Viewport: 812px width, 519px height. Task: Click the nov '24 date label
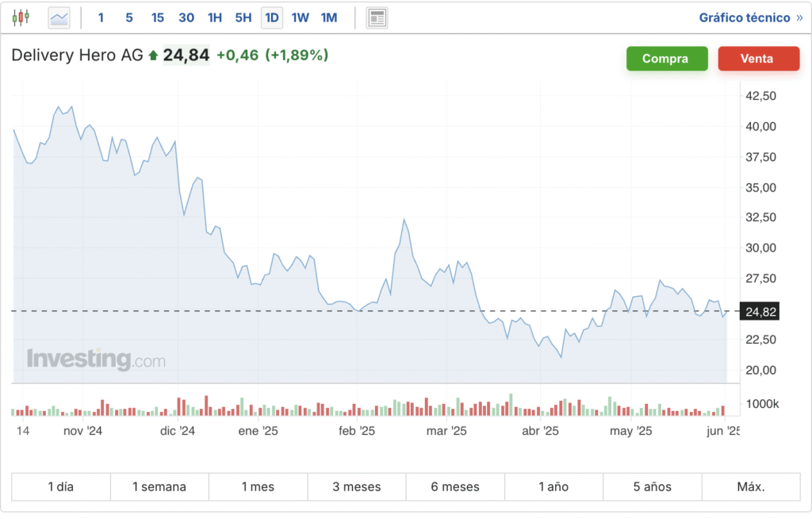pos(82,431)
